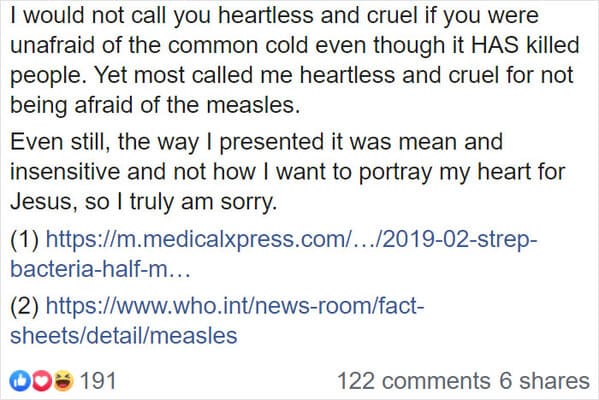Click the phrase "Yet most called me"

pos(193,75)
